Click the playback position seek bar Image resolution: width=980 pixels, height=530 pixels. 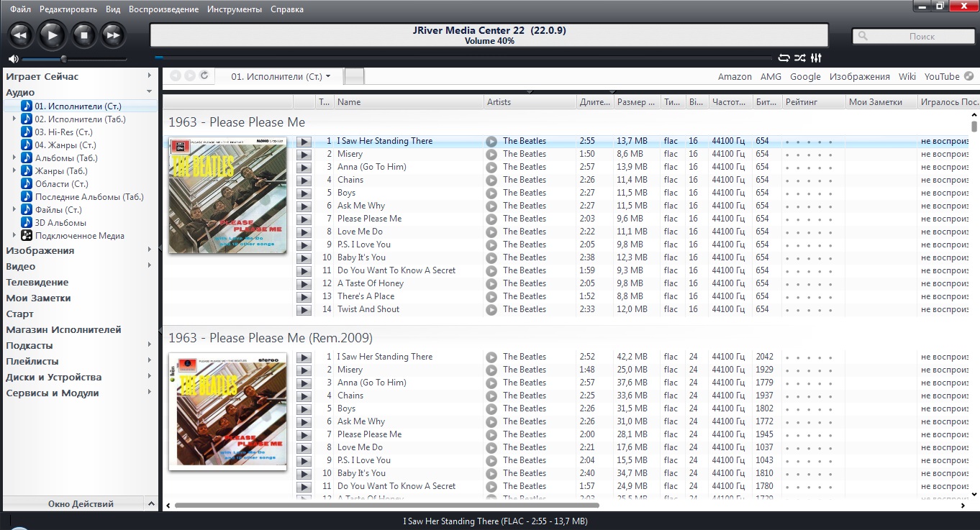pos(463,58)
